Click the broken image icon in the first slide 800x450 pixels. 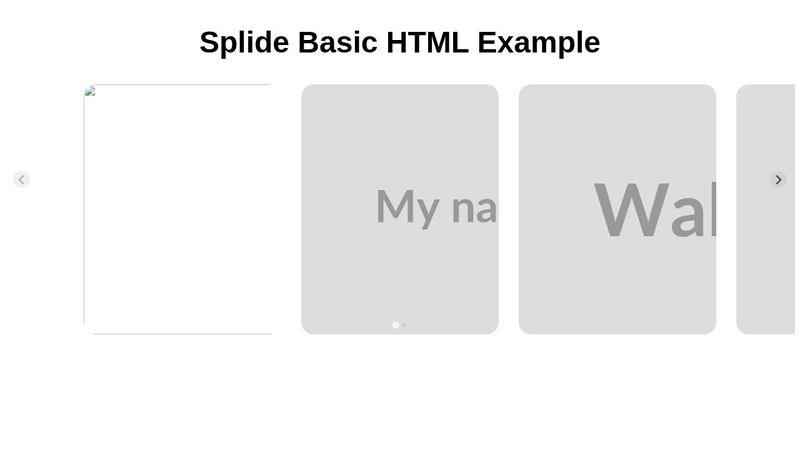click(x=90, y=91)
